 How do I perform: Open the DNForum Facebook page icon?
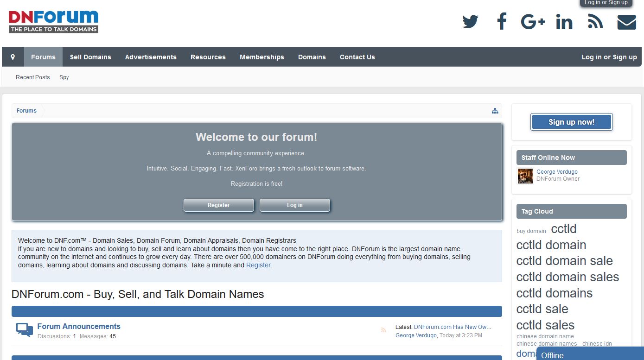pos(501,22)
